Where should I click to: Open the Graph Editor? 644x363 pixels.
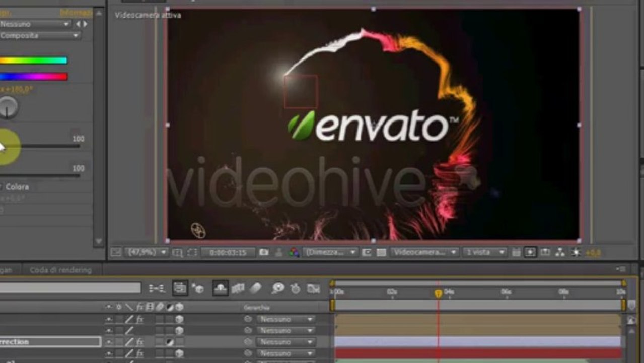[x=314, y=288]
